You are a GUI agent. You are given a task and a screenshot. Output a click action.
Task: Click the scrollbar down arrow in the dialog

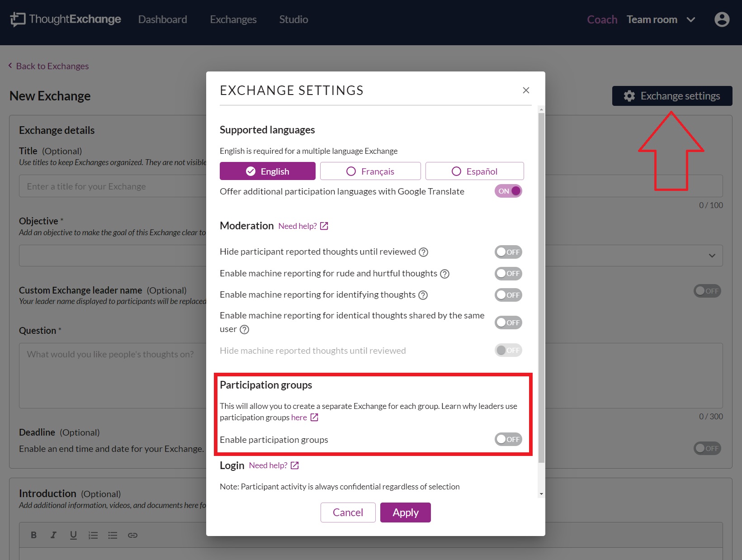pos(541,494)
